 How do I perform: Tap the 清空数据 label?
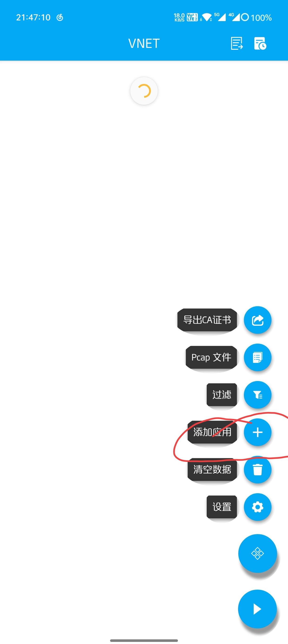[x=212, y=470]
